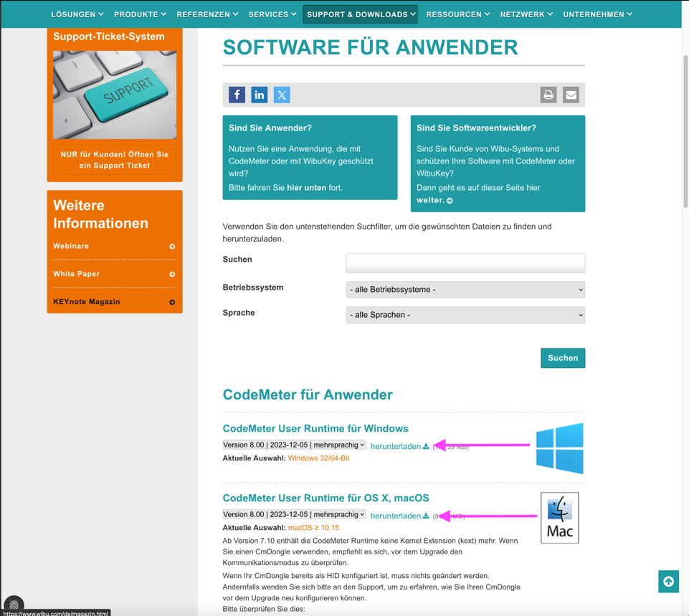Expand the Lösungen menu
Screen dimensions: 689x616
coord(77,14)
